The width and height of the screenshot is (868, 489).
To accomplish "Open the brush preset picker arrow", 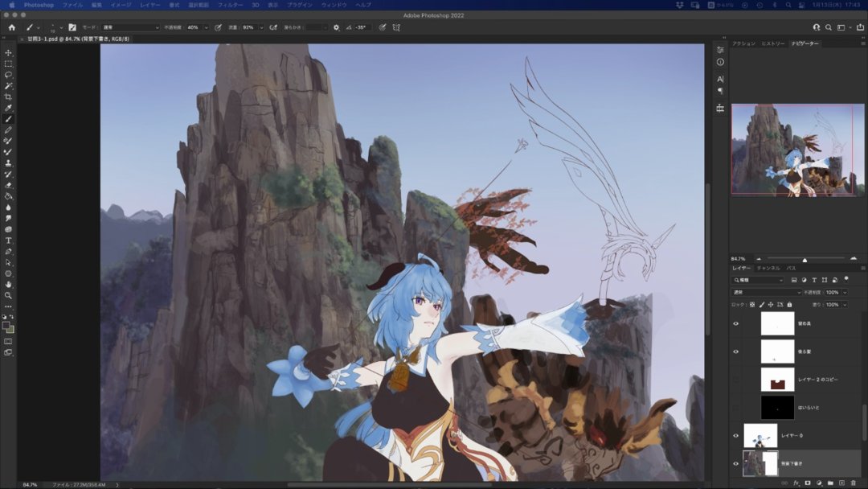I will pos(61,27).
